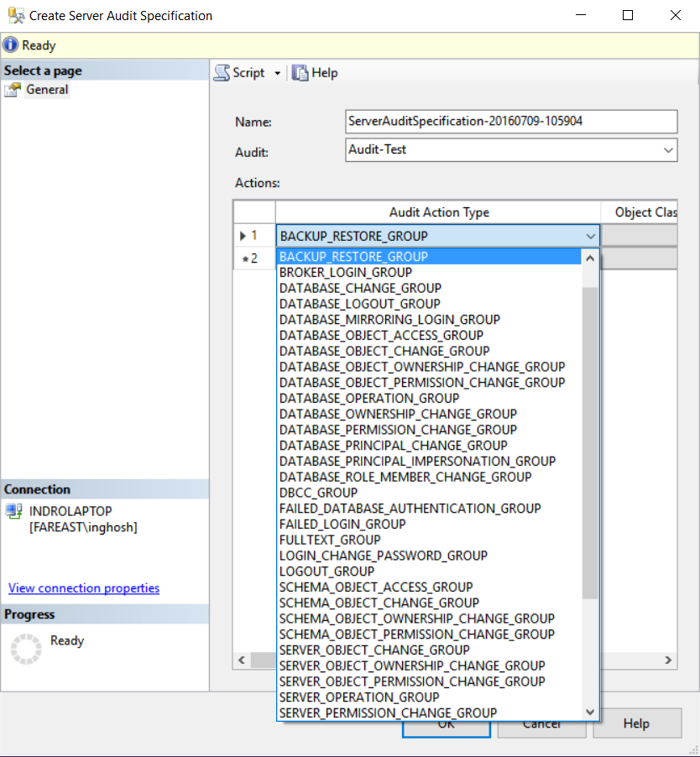700x757 pixels.
Task: Click the connection server icon
Action: (x=13, y=511)
